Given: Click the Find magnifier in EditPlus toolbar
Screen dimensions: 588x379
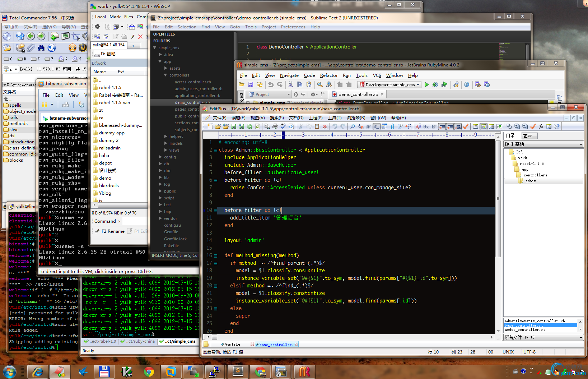Looking at the screenshot, I should [x=353, y=126].
